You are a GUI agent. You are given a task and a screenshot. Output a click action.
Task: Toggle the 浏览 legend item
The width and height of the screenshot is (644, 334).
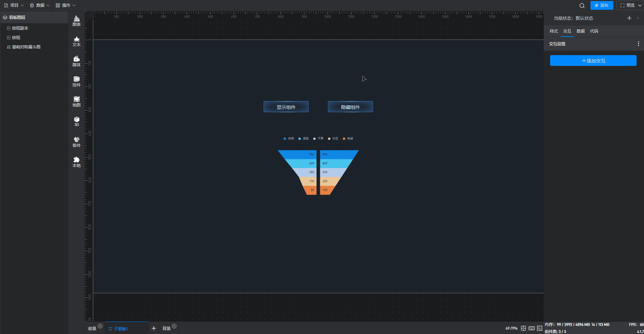point(303,138)
